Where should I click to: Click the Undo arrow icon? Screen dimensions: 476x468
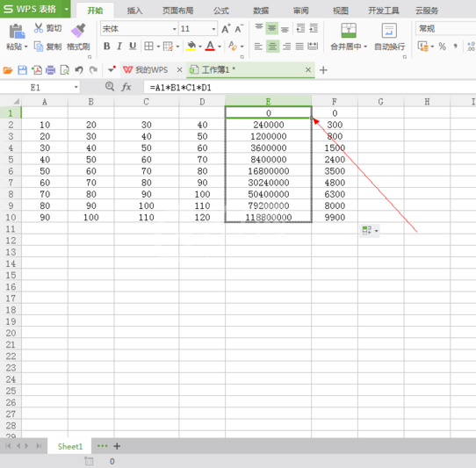pos(79,70)
